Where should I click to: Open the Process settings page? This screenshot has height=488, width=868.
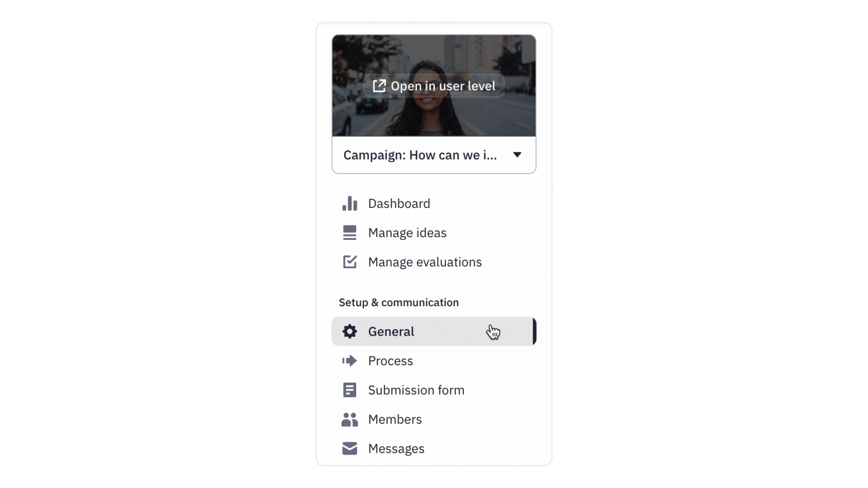point(434,361)
